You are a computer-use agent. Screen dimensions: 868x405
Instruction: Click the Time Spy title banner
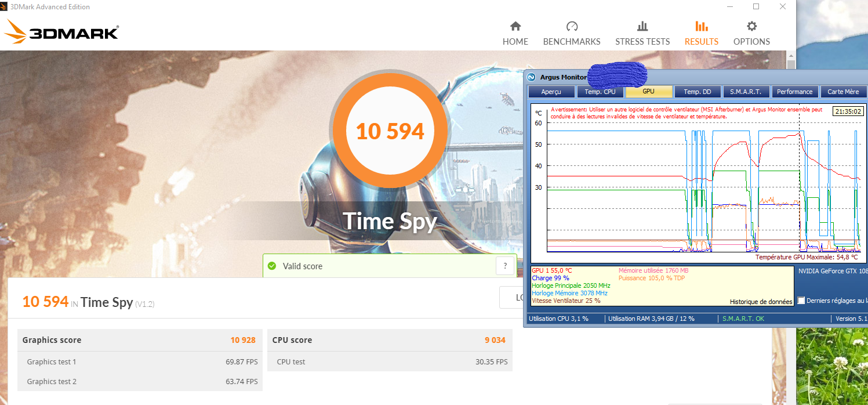[390, 222]
